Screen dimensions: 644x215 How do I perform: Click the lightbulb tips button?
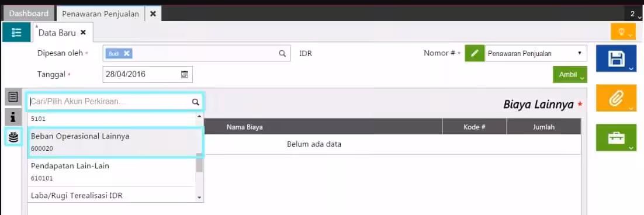pyautogui.click(x=623, y=32)
